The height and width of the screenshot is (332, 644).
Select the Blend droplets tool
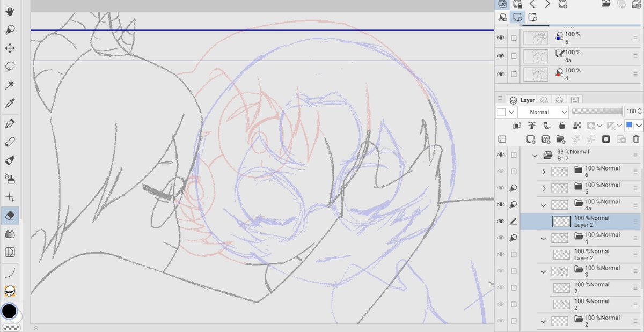tap(10, 234)
